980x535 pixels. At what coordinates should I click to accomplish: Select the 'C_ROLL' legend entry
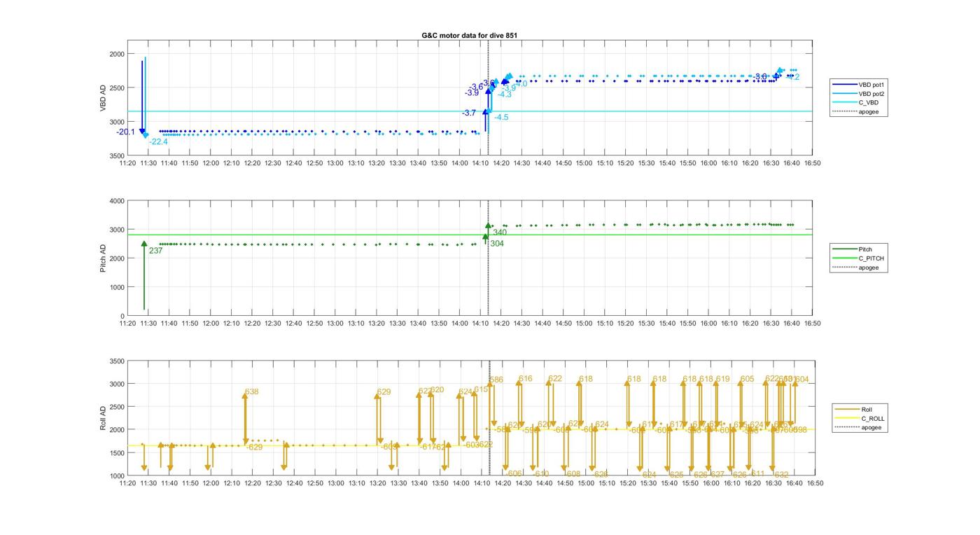872,419
